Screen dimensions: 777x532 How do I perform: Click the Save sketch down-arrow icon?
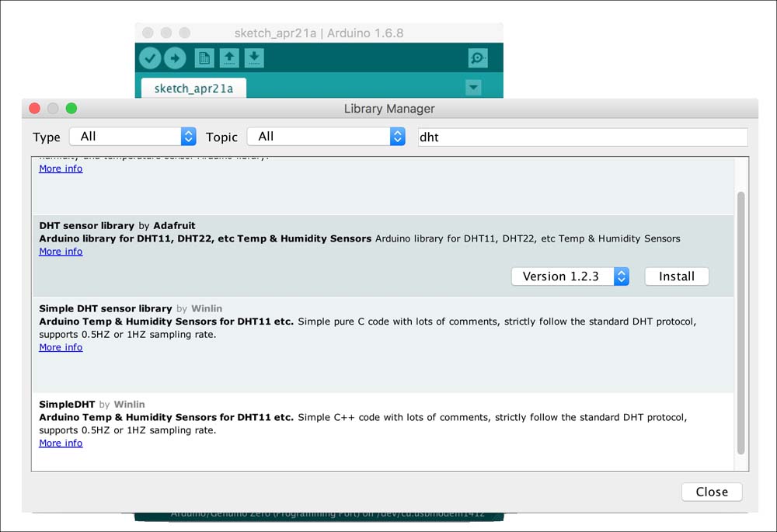point(254,58)
